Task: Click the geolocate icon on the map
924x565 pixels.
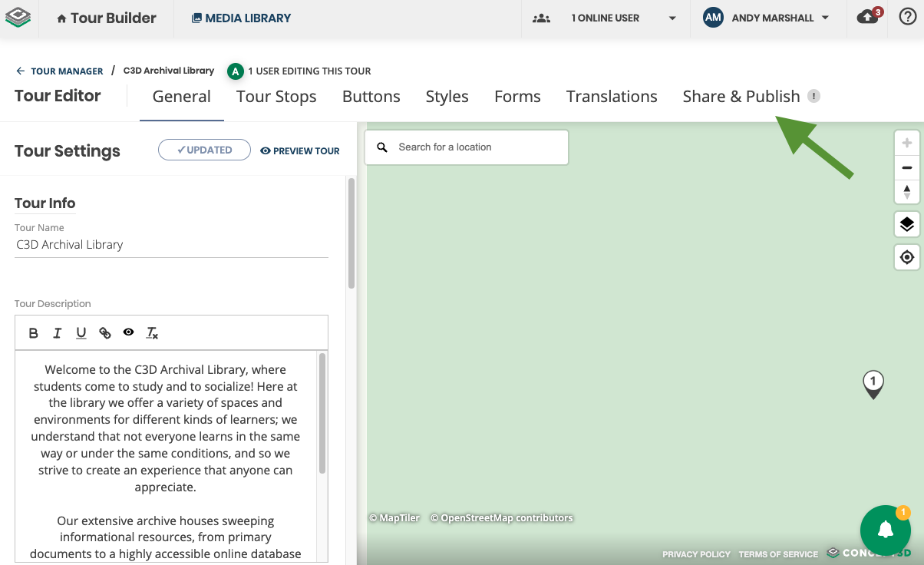Action: [x=907, y=257]
